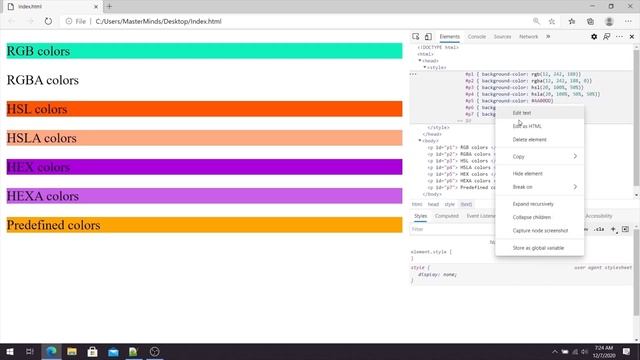Screen dimensions: 640x360
Task: View site information File icon
Action: point(76,21)
